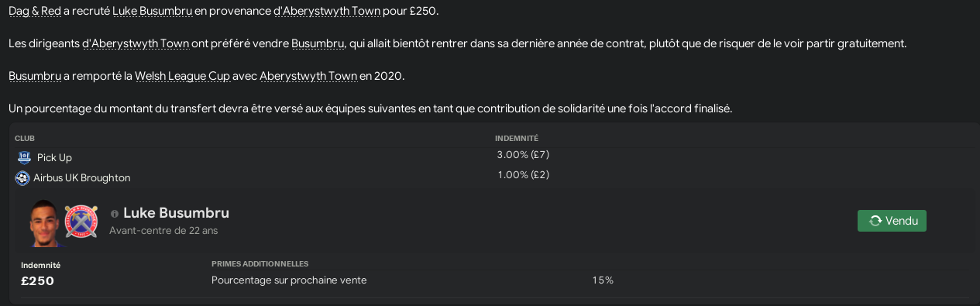The width and height of the screenshot is (980, 306).
Task: Click the info icon beside Luke Busumbru's name
Action: click(x=115, y=213)
